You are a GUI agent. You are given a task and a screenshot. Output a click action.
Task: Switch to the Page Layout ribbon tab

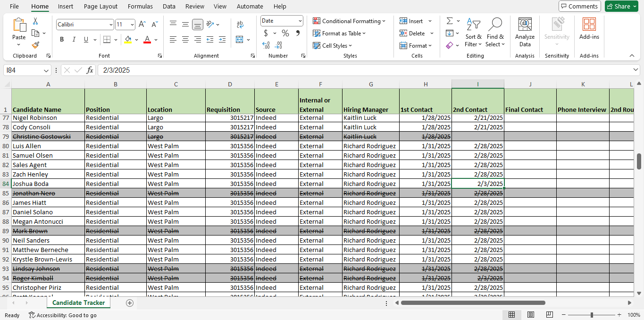[100, 7]
